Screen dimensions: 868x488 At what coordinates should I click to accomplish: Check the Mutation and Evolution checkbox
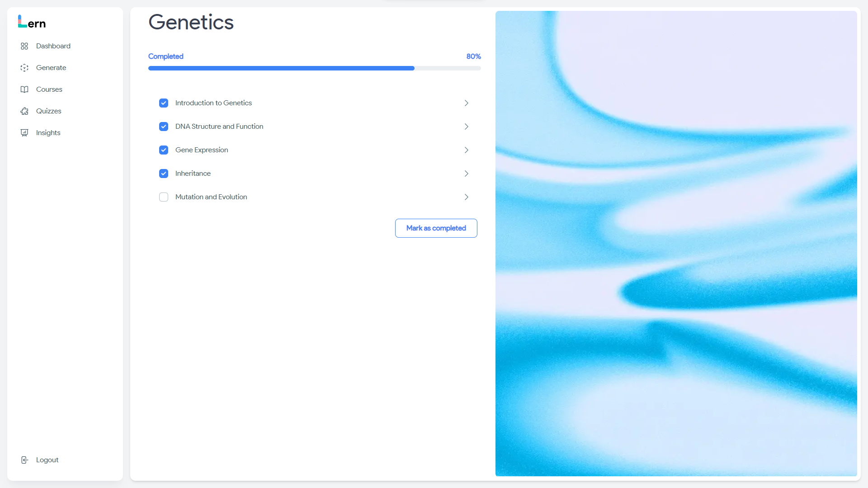[164, 197]
